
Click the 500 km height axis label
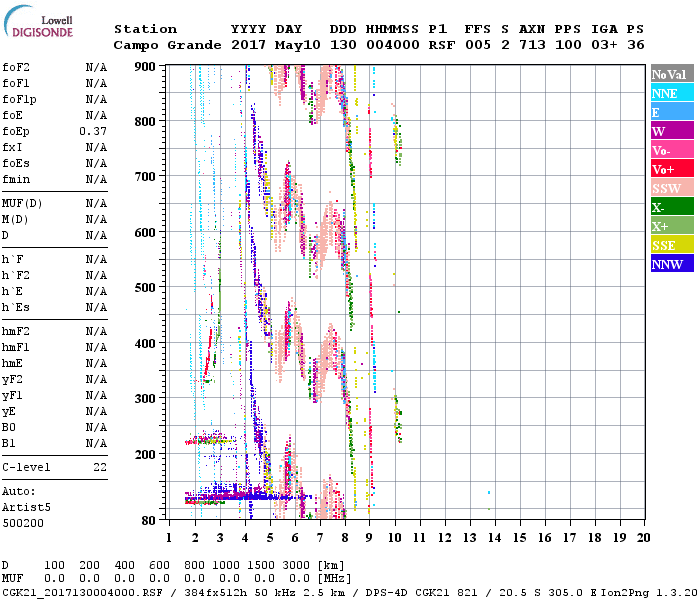(145, 288)
